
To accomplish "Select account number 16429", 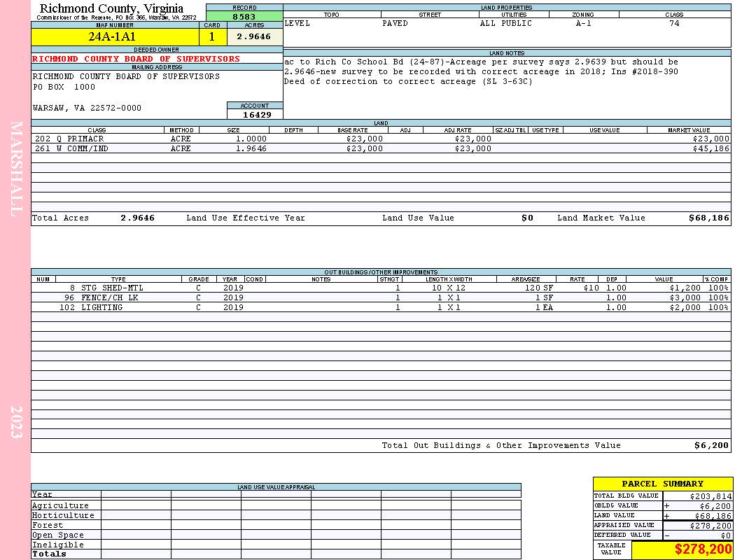I will (x=256, y=114).
